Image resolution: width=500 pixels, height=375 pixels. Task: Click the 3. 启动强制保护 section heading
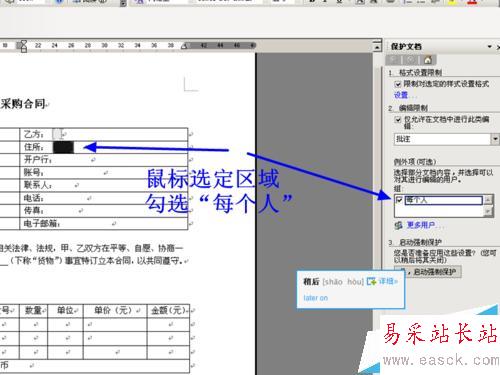point(415,242)
